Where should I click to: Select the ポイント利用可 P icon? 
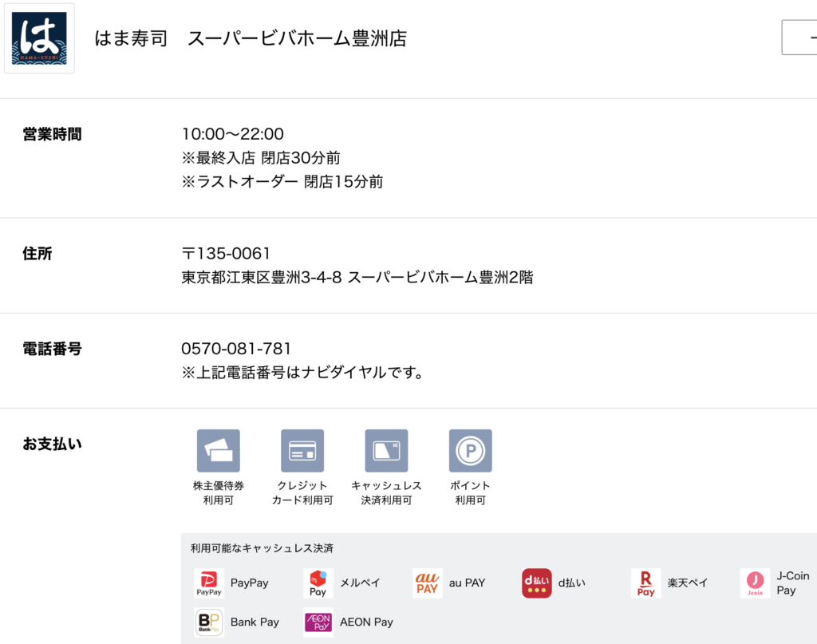coord(471,451)
